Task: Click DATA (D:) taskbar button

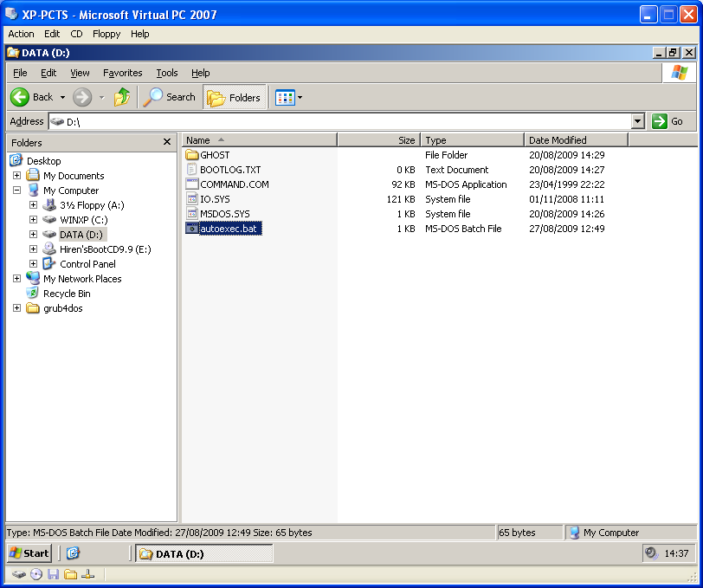Action: coord(204,553)
